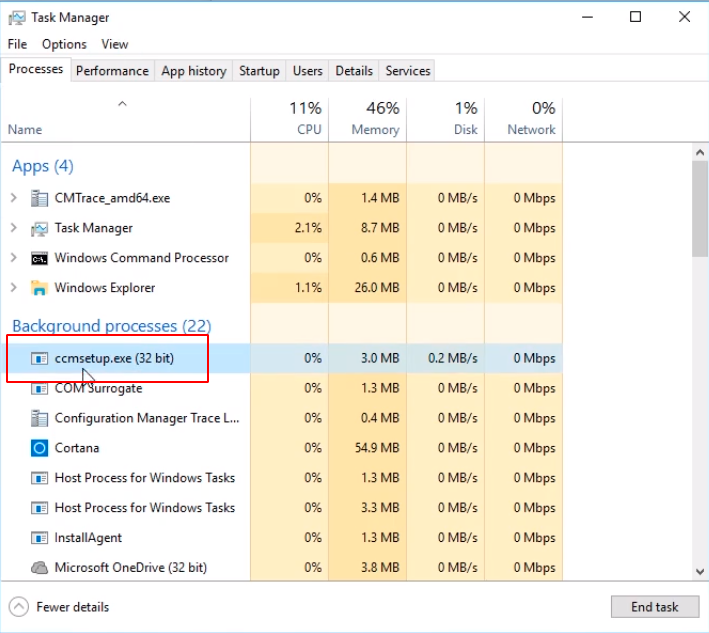Click the End task button
The height and width of the screenshot is (633, 709).
point(655,607)
